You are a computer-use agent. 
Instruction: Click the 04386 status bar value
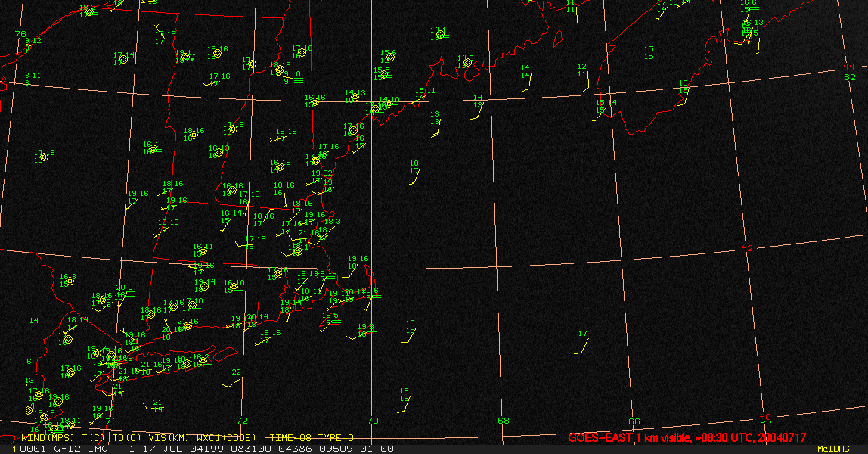coord(296,449)
